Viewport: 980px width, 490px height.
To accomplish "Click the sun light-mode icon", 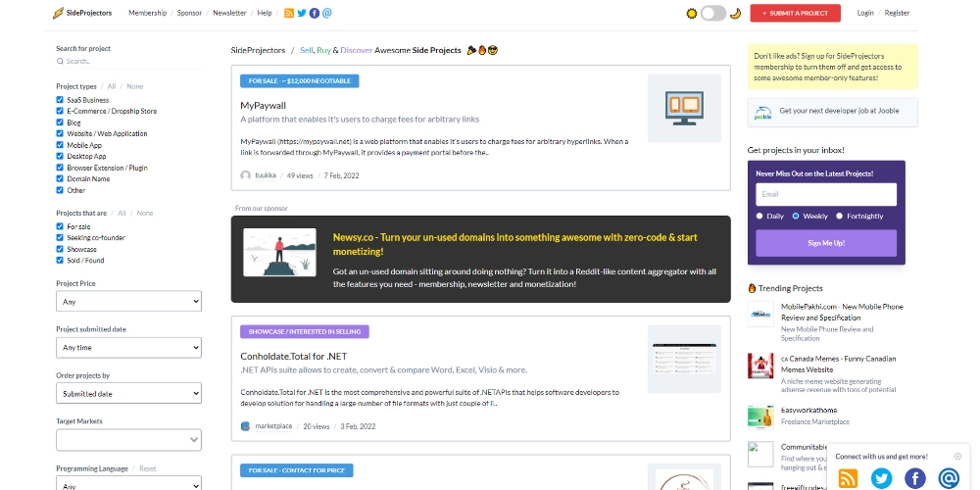I will (x=691, y=13).
